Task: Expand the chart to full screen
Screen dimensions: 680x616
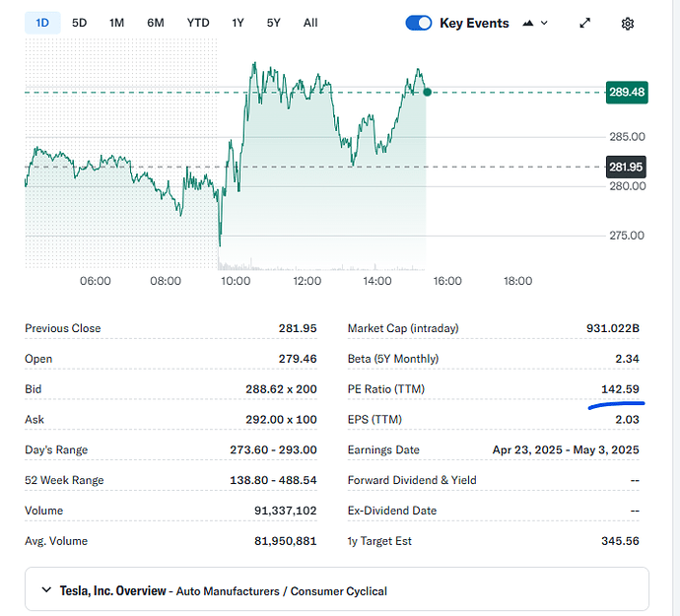Action: click(585, 23)
